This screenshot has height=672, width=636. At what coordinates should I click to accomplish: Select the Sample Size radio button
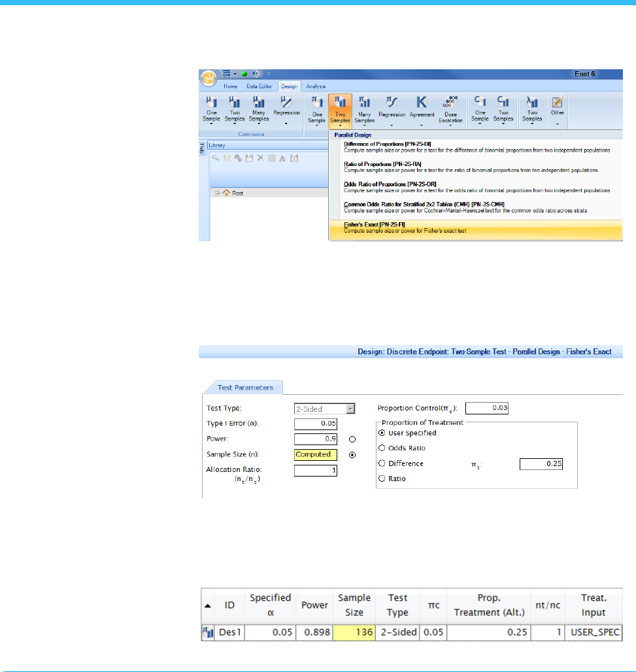(x=352, y=455)
